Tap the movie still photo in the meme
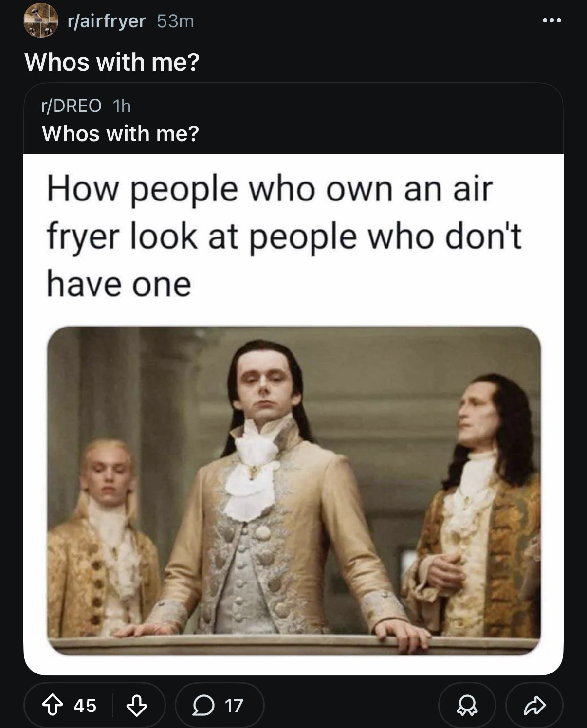The image size is (587, 728). (x=294, y=491)
